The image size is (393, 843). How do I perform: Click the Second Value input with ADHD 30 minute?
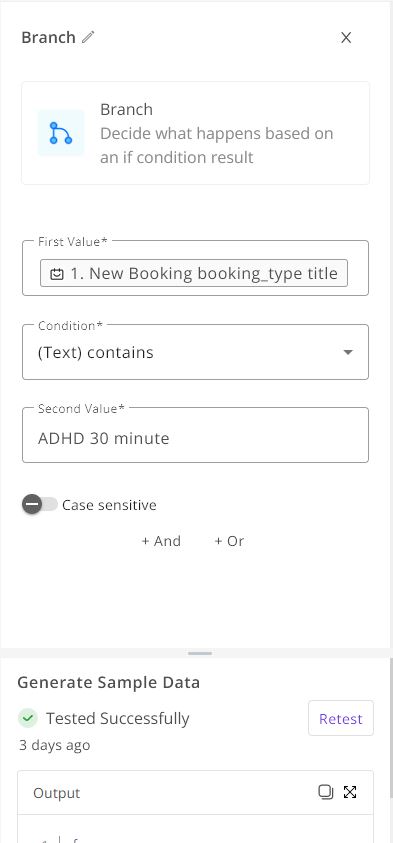[x=195, y=438]
